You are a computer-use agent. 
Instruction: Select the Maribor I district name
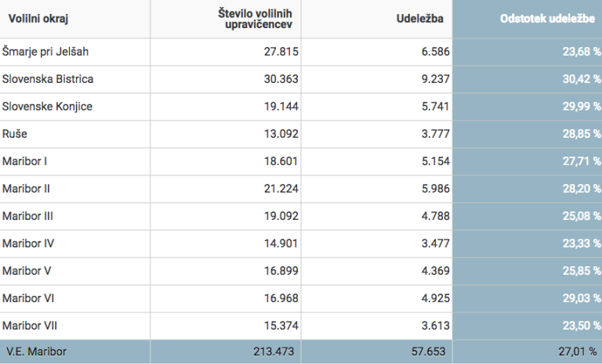[25, 161]
